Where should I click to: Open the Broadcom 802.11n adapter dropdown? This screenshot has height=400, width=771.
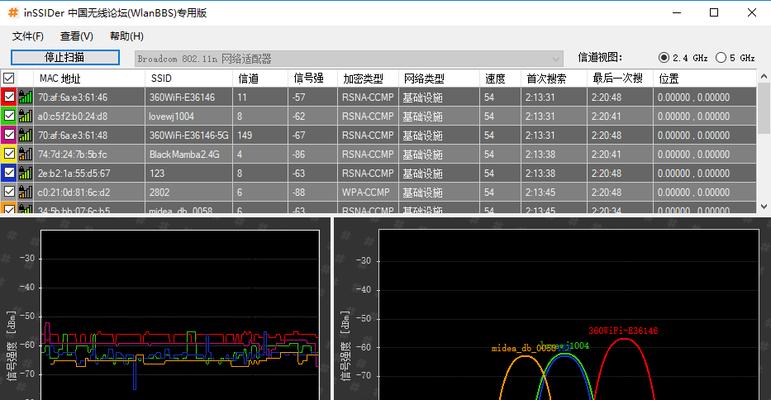pyautogui.click(x=349, y=59)
